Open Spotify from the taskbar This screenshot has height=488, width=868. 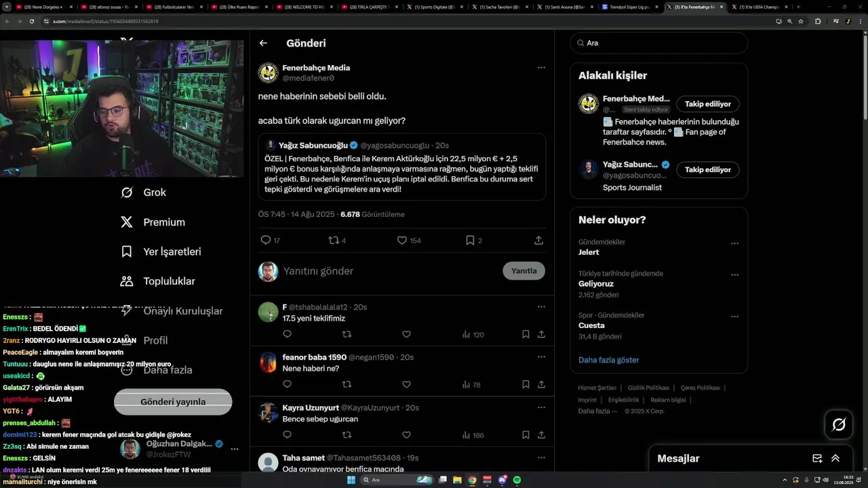pos(517,480)
